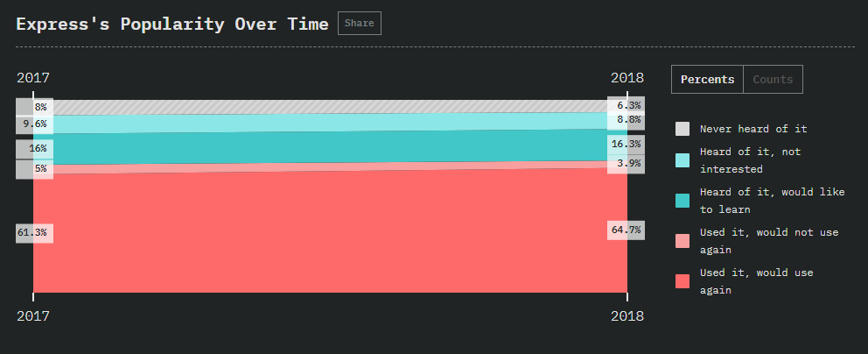Click the Used it, would not use again swatch
The image size is (868, 354).
pyautogui.click(x=682, y=241)
